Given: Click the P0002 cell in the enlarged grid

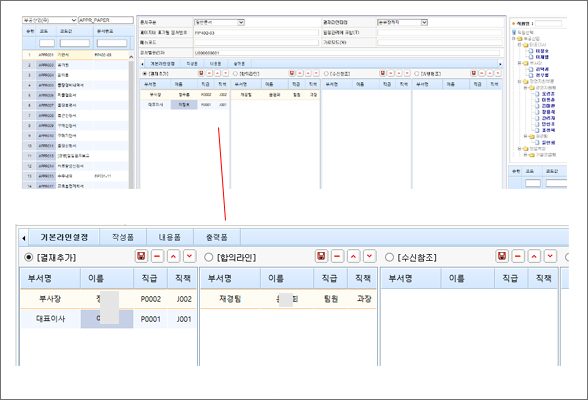Looking at the screenshot, I should point(150,299).
